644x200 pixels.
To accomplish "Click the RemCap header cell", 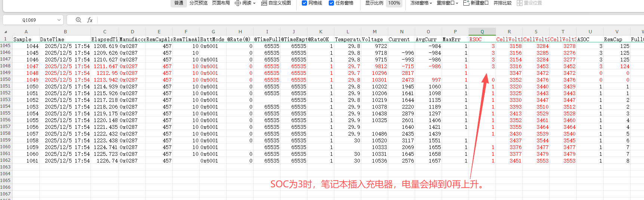I will click(617, 39).
